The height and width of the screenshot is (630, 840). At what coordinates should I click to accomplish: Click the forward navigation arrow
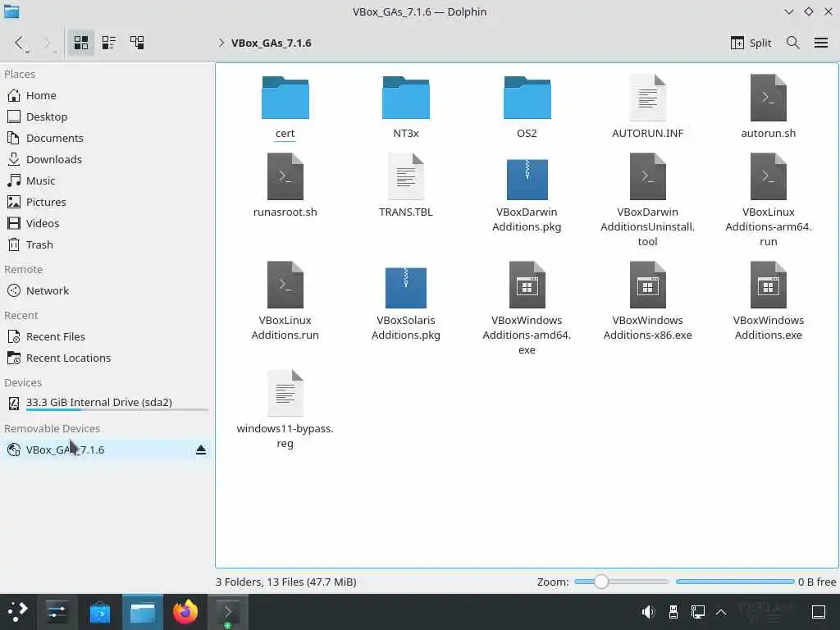pos(48,43)
